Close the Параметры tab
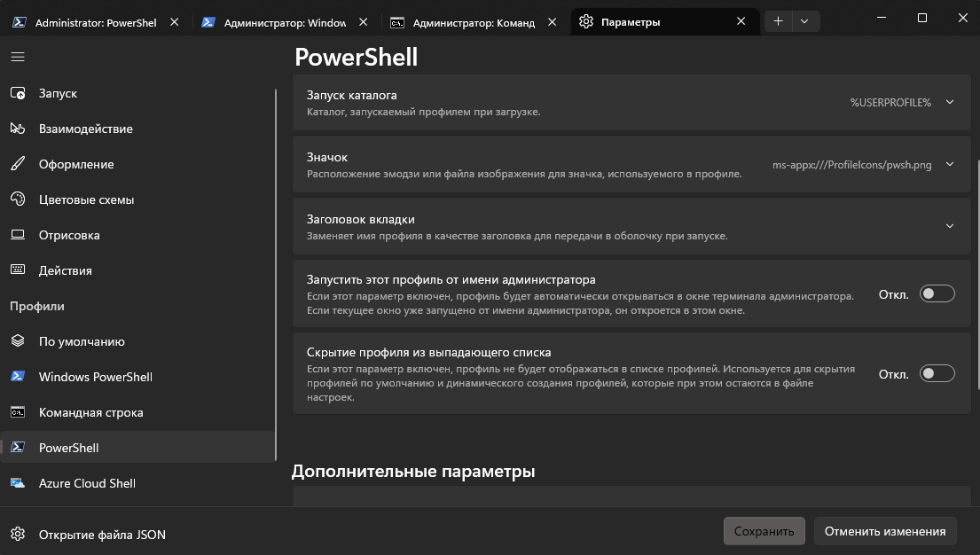 (x=741, y=21)
